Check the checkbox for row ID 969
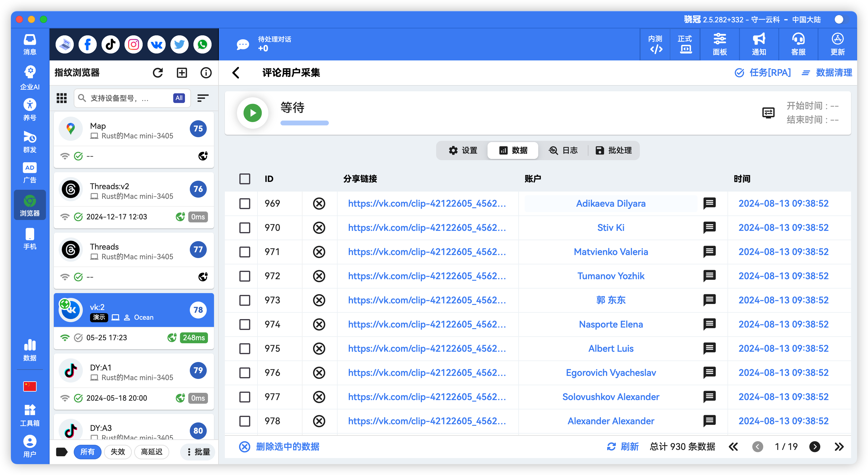 pyautogui.click(x=245, y=203)
